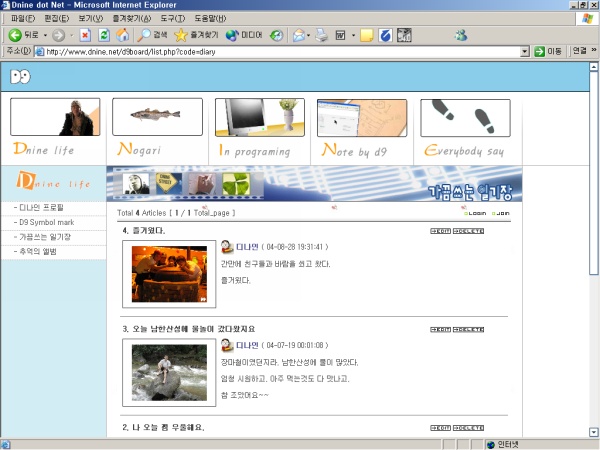Image resolution: width=600 pixels, height=450 pixels.
Task: Open the river rock photo in post 3
Action: [x=169, y=372]
